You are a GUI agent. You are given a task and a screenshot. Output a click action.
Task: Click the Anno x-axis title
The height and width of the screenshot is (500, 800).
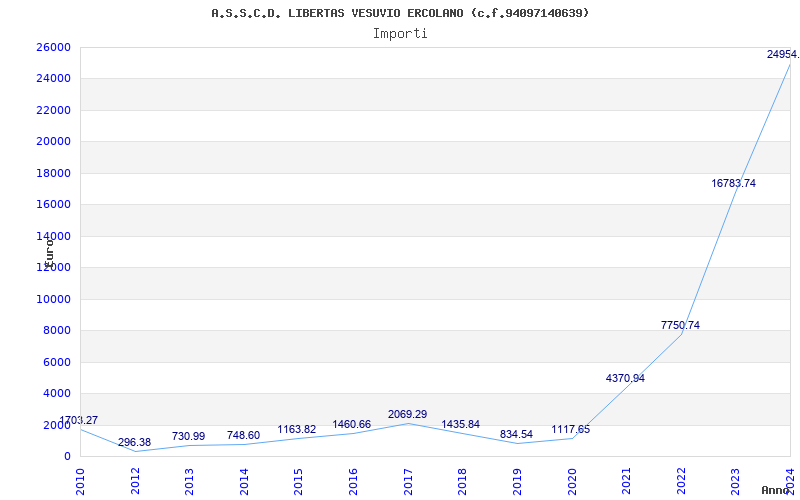click(776, 490)
